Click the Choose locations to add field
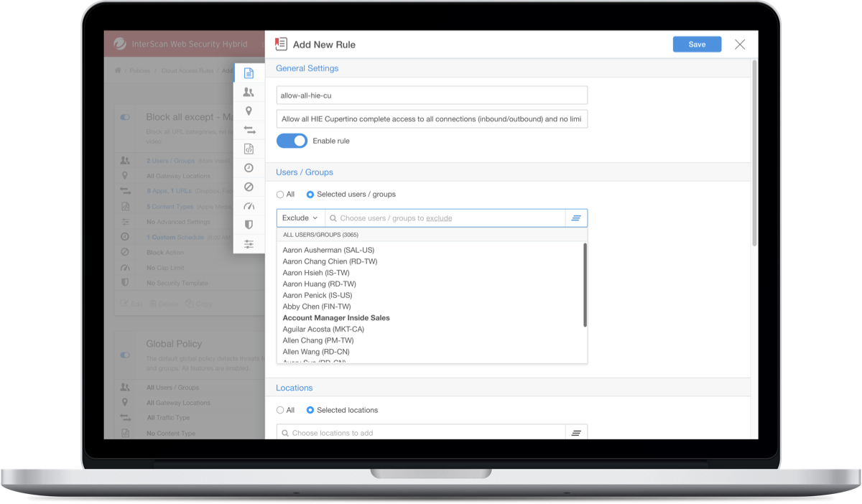The width and height of the screenshot is (862, 504). coord(421,433)
